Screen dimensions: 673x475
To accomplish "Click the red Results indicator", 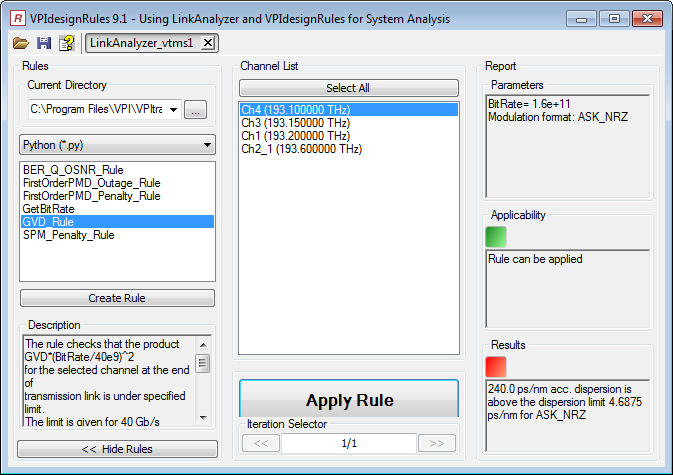I will pos(496,367).
